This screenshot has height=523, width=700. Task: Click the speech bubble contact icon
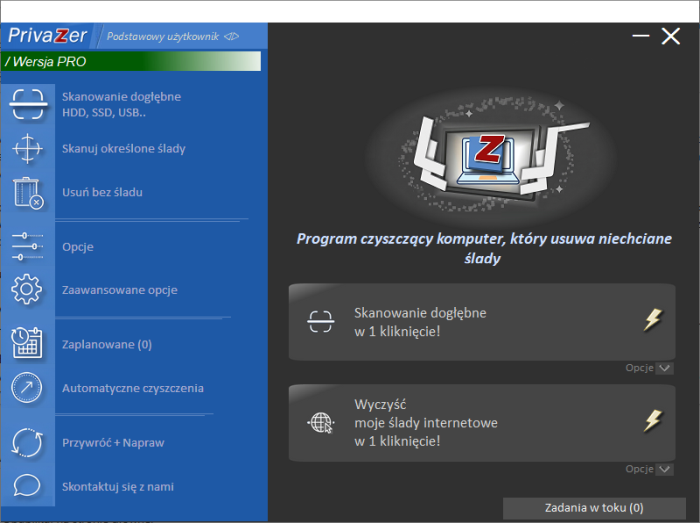pyautogui.click(x=27, y=485)
